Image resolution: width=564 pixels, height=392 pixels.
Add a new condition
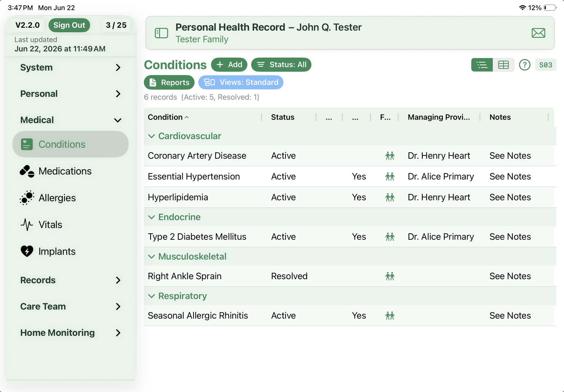pos(229,65)
